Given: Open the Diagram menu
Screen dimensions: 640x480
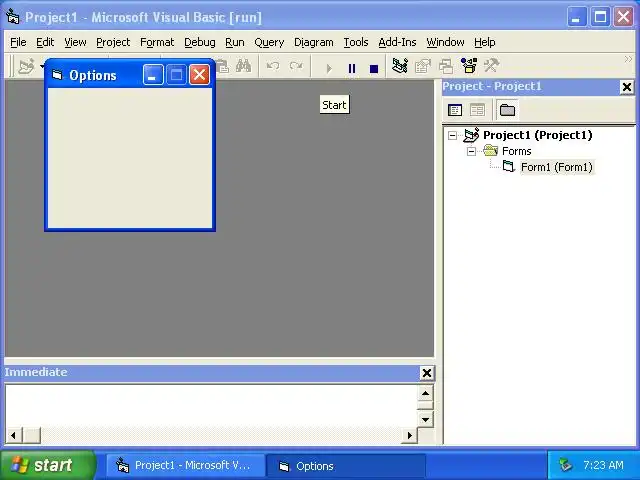Looking at the screenshot, I should 313,42.
